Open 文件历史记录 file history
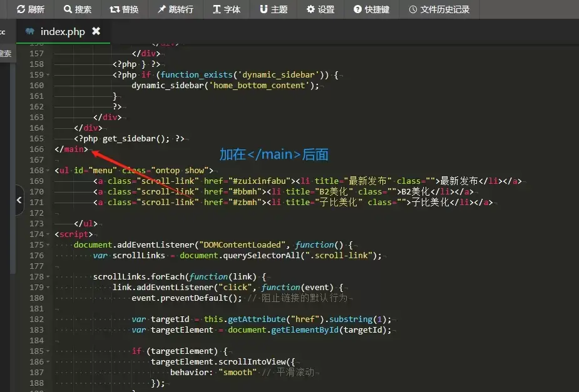The height and width of the screenshot is (392, 579). pos(438,9)
